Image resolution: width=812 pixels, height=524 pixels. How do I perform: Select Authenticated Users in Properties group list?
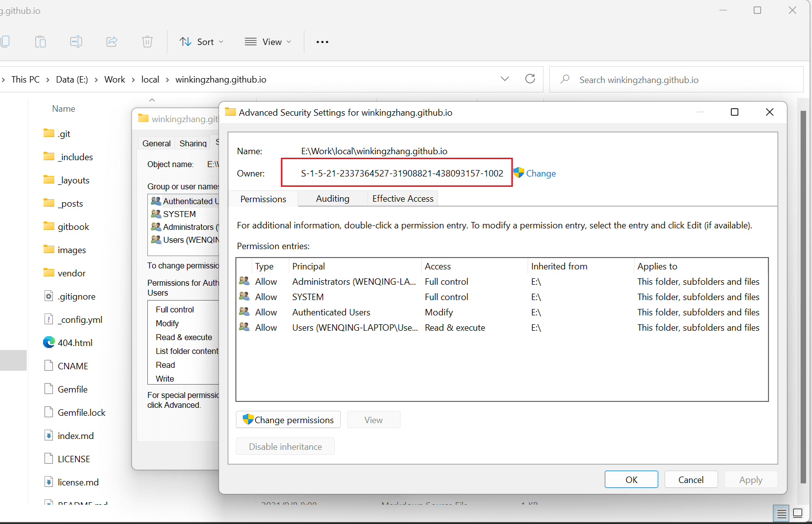pos(184,201)
